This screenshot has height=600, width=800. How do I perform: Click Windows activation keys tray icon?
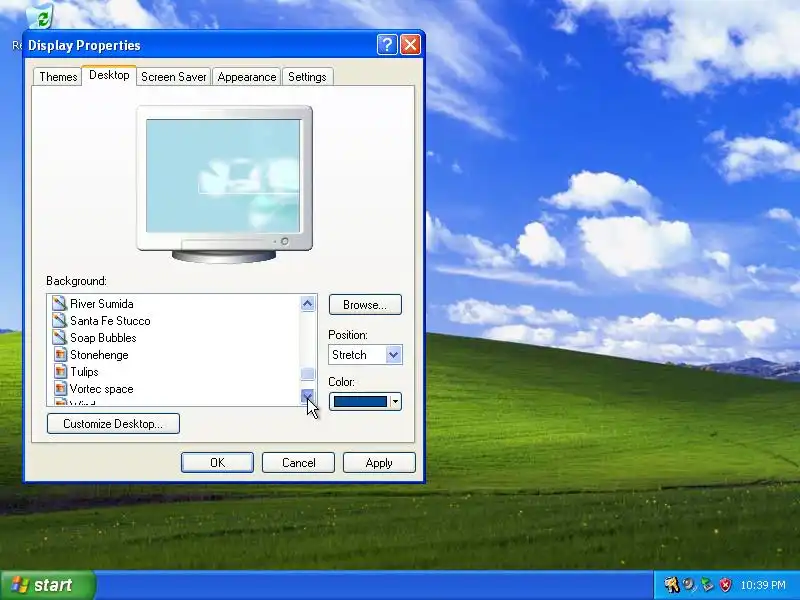(x=671, y=585)
